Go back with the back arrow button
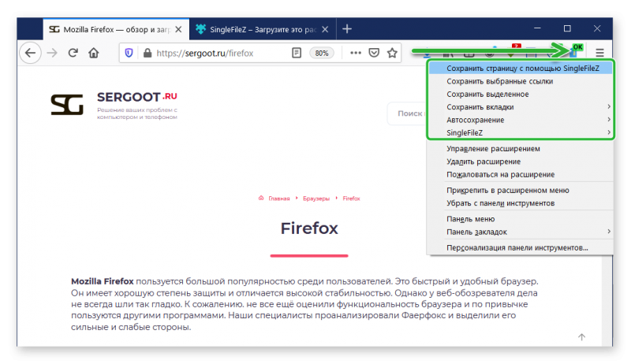631x364 pixels. point(30,53)
